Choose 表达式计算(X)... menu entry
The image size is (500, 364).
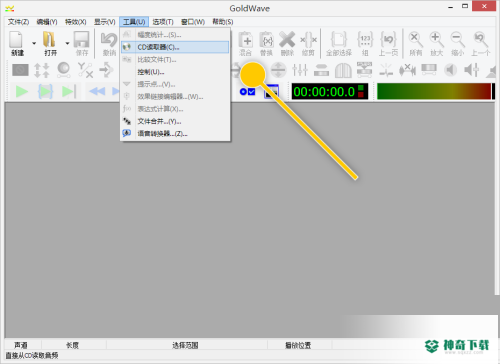tap(175, 109)
